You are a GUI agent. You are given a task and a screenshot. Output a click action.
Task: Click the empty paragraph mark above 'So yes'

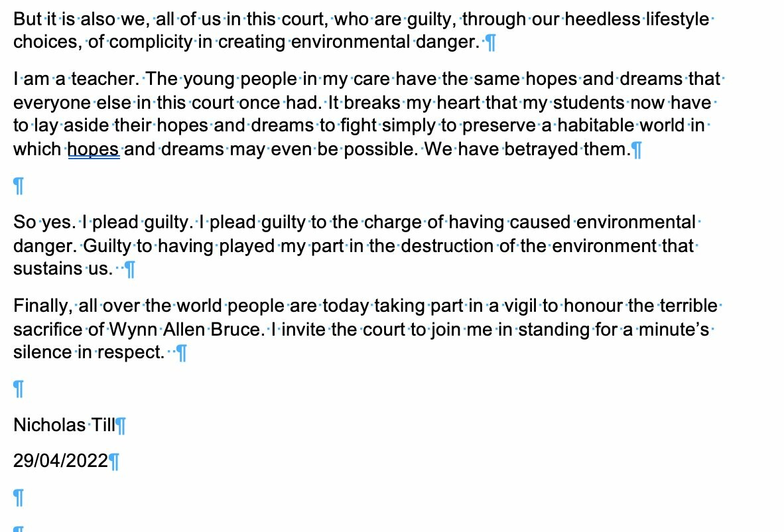pos(19,186)
